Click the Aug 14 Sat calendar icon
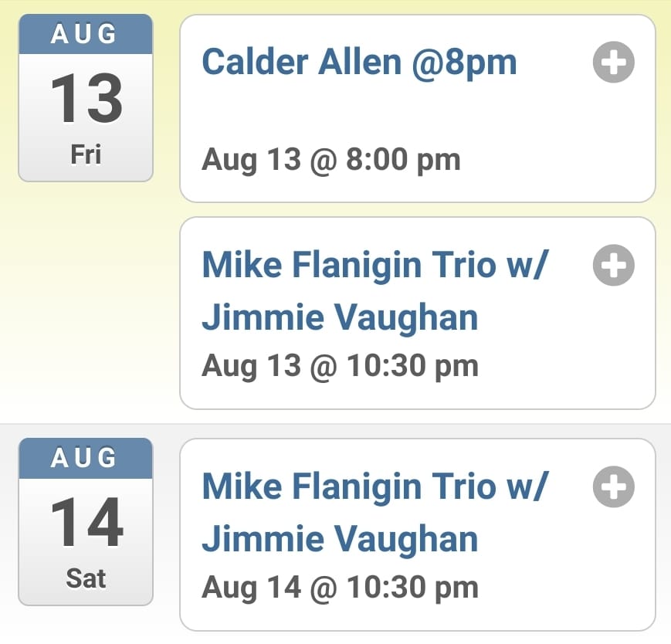 click(x=86, y=521)
